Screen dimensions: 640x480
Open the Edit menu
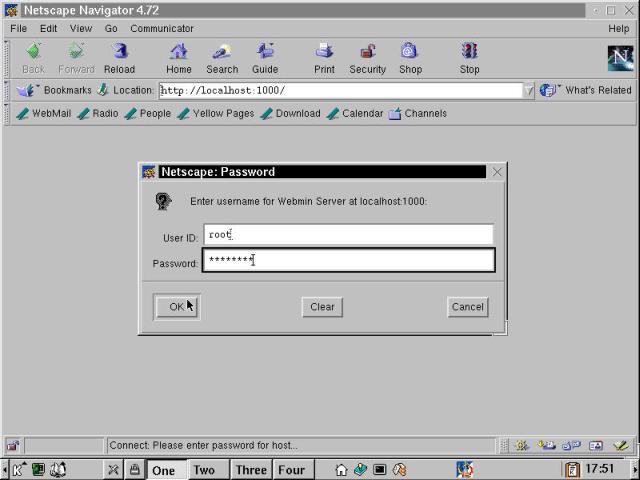tap(48, 29)
